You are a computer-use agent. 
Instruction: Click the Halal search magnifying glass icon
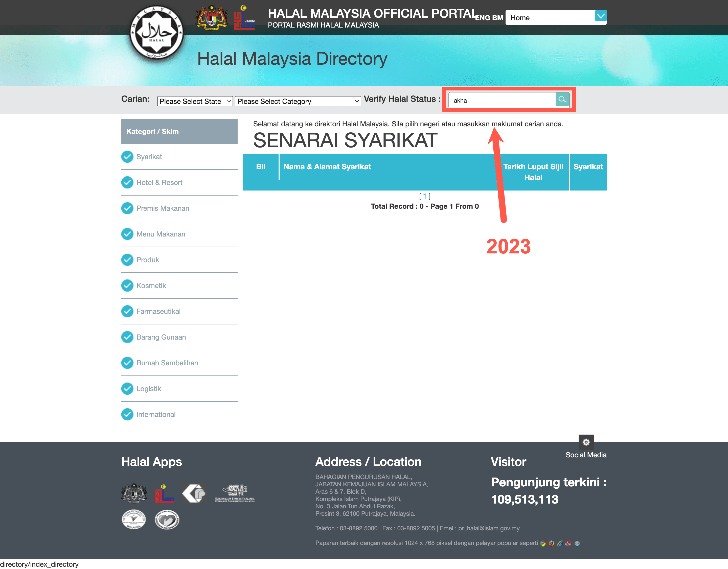(x=561, y=99)
